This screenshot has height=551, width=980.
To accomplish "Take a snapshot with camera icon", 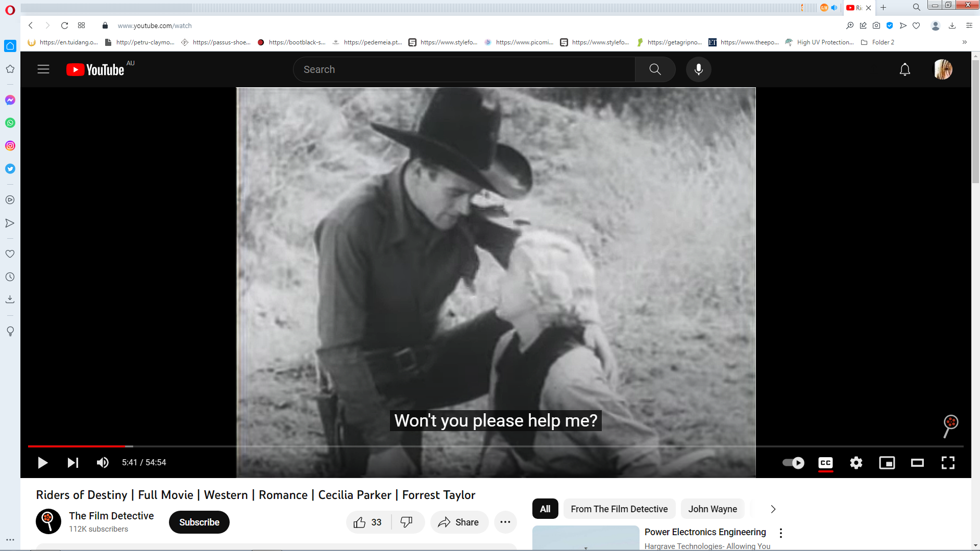I will pos(876,26).
